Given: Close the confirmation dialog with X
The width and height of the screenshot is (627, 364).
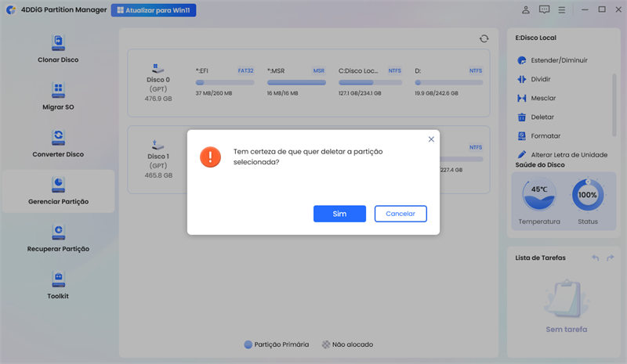Looking at the screenshot, I should click(431, 139).
